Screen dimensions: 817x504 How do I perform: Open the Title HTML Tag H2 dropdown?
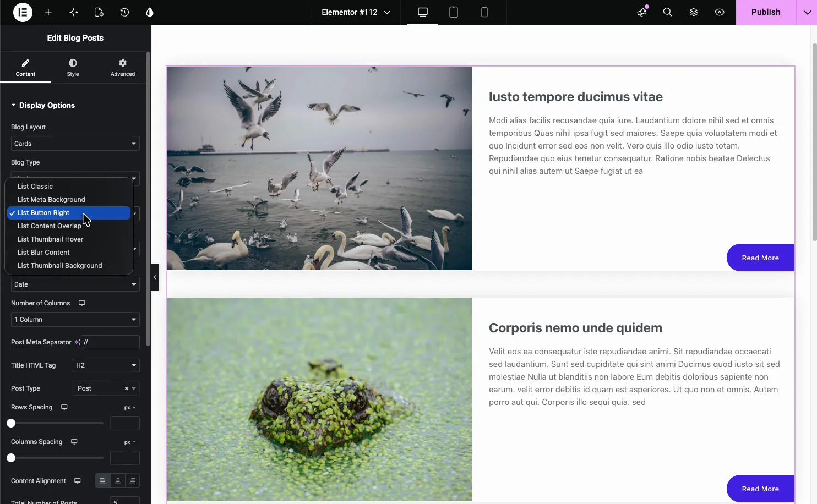[106, 365]
